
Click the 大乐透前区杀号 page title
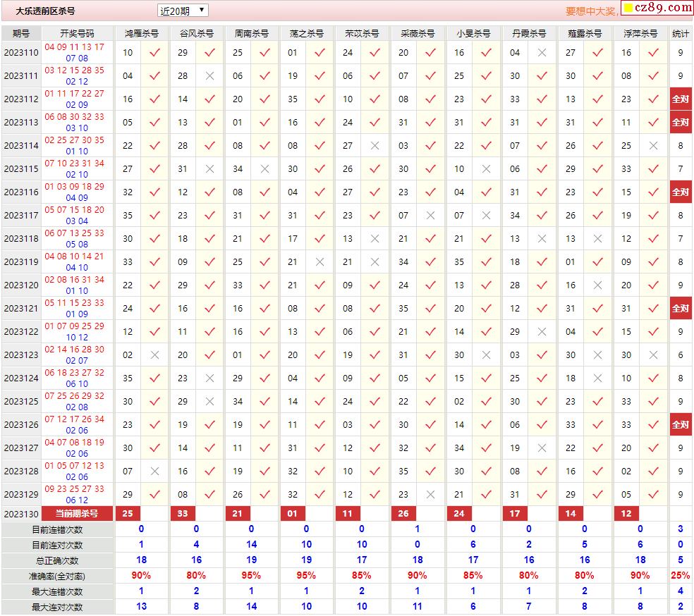tap(45, 11)
